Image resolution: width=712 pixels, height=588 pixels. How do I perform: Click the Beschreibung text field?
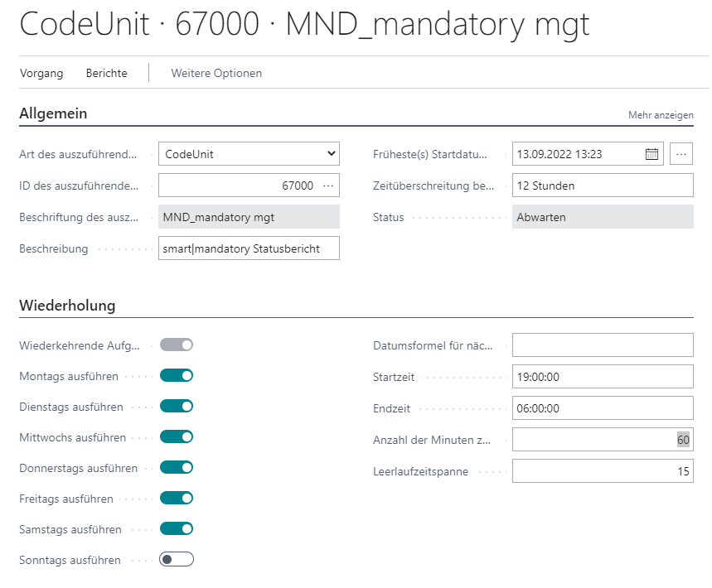[249, 248]
